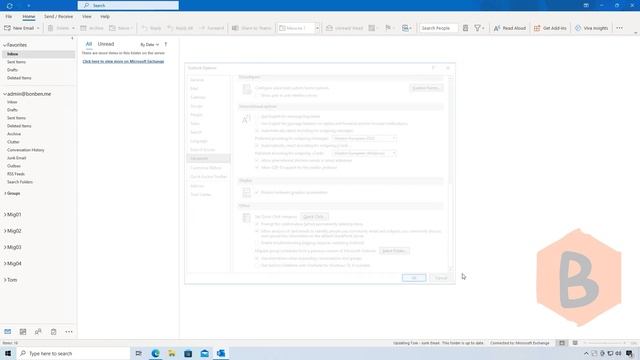Click the Read Aloud icon

point(497,28)
